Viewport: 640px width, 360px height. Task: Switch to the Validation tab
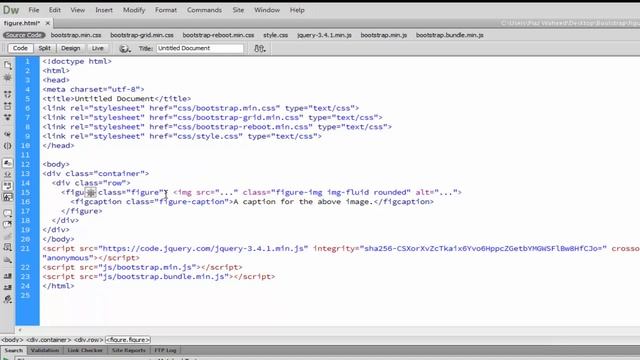(45, 350)
